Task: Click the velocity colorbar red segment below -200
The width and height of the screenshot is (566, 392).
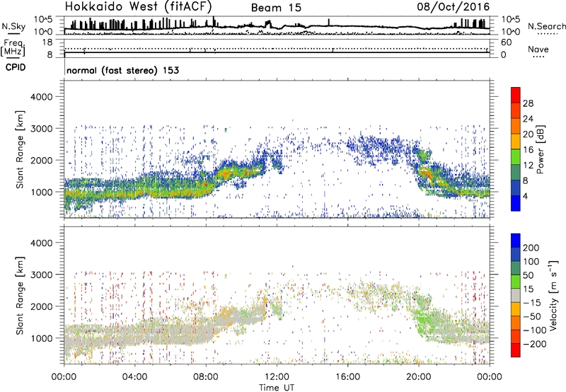Action: coord(516,350)
